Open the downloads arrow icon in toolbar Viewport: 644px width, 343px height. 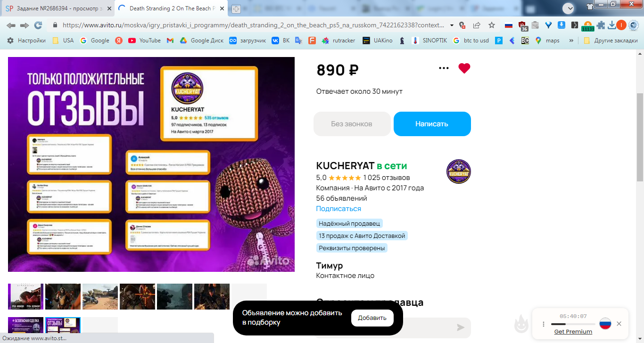click(x=611, y=25)
